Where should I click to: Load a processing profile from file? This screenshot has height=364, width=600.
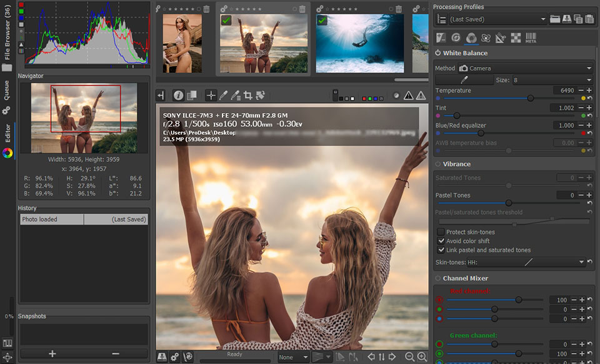555,19
